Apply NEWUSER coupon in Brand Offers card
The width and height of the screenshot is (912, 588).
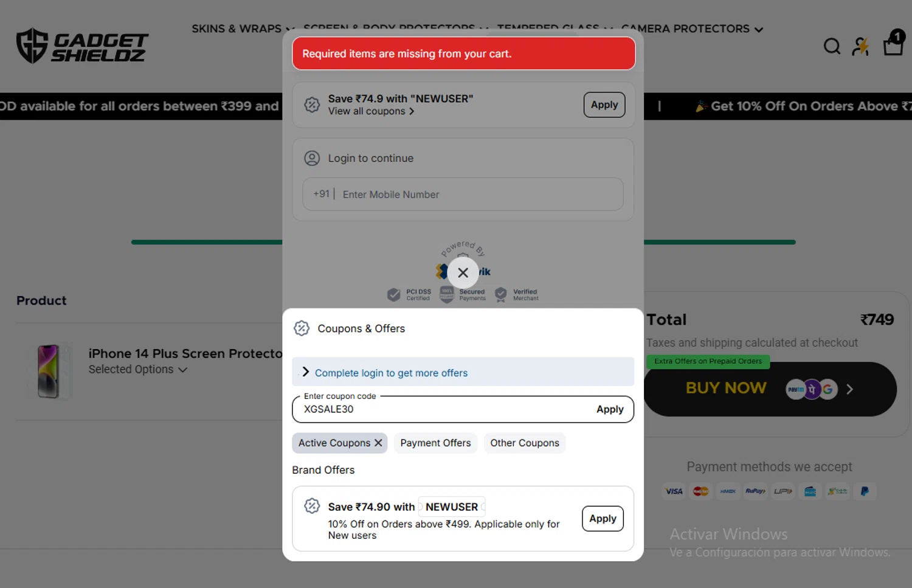point(603,519)
